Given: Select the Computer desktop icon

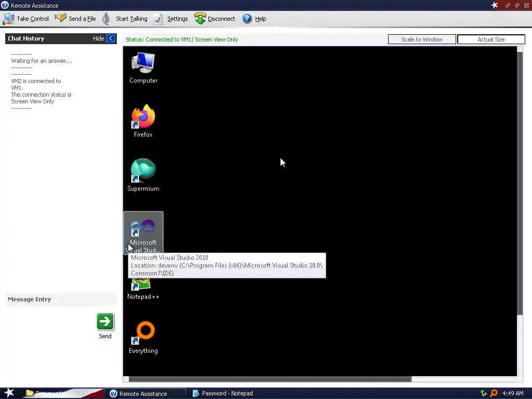Looking at the screenshot, I should click(x=143, y=68).
